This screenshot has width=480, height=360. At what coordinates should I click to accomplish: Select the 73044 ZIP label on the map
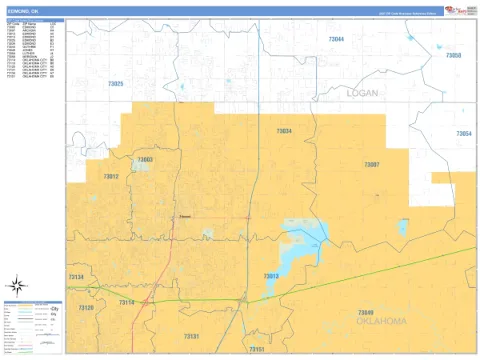tap(336, 39)
